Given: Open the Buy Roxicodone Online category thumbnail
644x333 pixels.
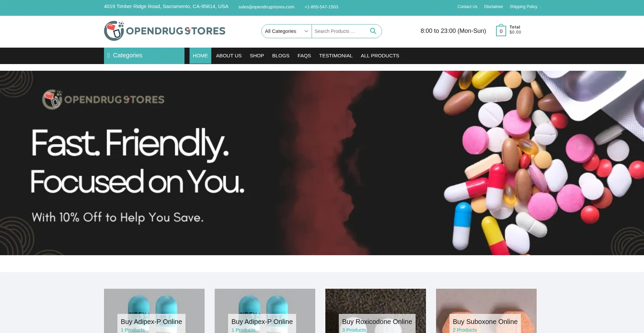Looking at the screenshot, I should (x=376, y=311).
